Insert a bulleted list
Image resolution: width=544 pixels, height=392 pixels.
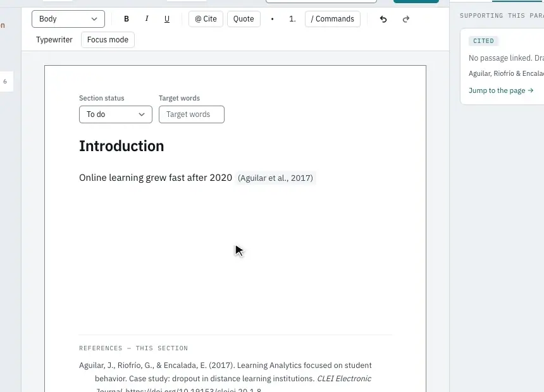[x=273, y=19]
